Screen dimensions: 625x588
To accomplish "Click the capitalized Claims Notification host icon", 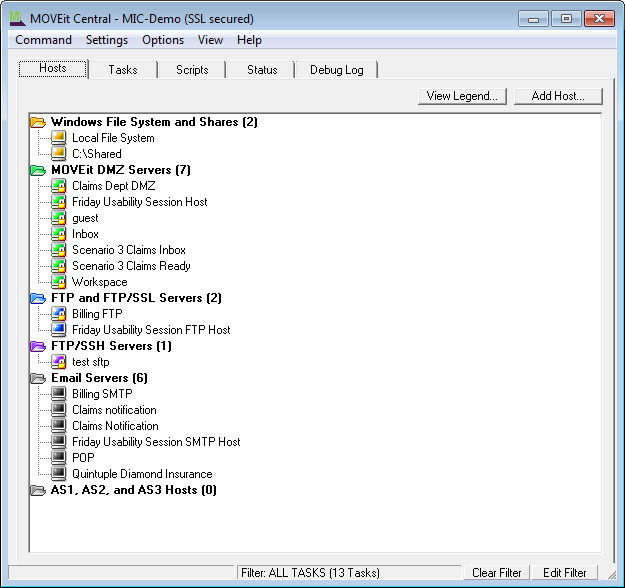I will point(59,426).
